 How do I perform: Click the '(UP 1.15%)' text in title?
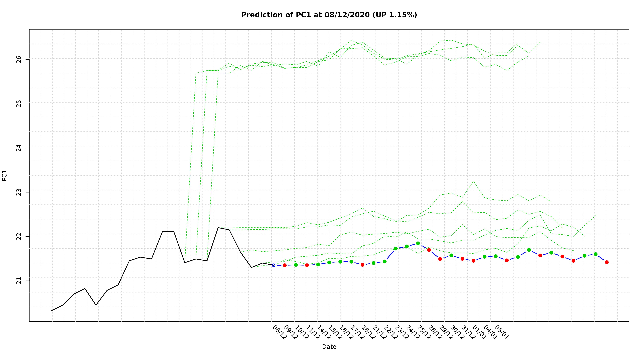tap(395, 15)
